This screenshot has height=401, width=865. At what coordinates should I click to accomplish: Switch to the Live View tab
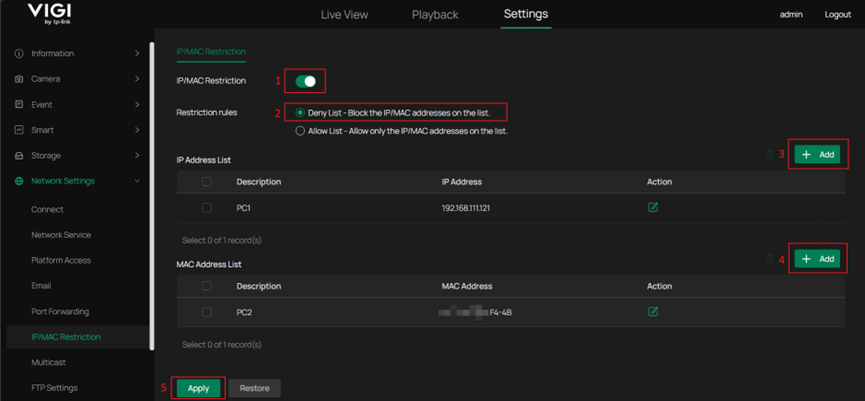[345, 15]
